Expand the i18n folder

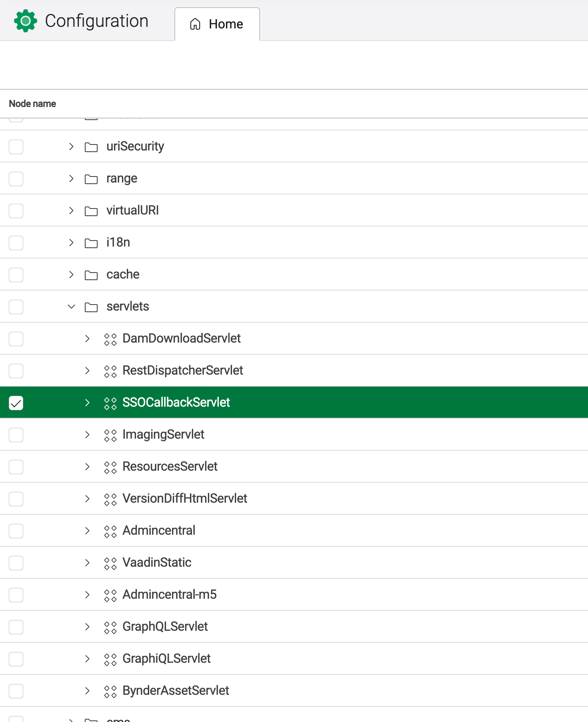(x=71, y=243)
